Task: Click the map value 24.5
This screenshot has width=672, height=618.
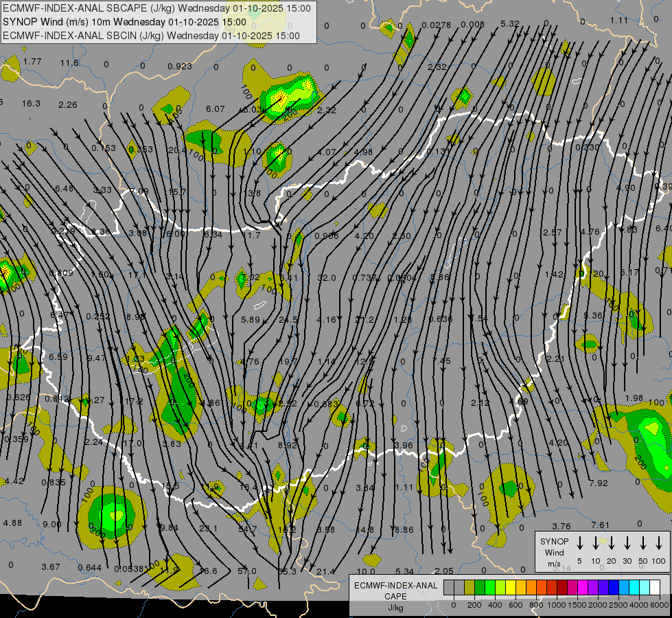Action: coord(288,320)
